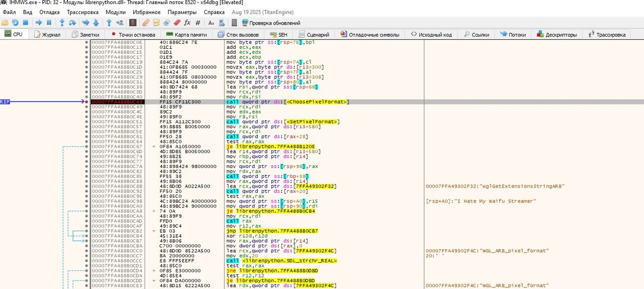Screen dimensions: 644x289
Task: Switch to the Дескрипторы tab
Action: (557, 35)
